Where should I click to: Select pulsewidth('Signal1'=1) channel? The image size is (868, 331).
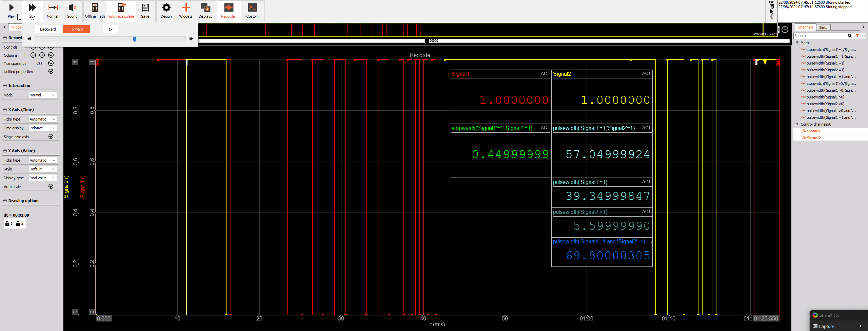point(825,63)
